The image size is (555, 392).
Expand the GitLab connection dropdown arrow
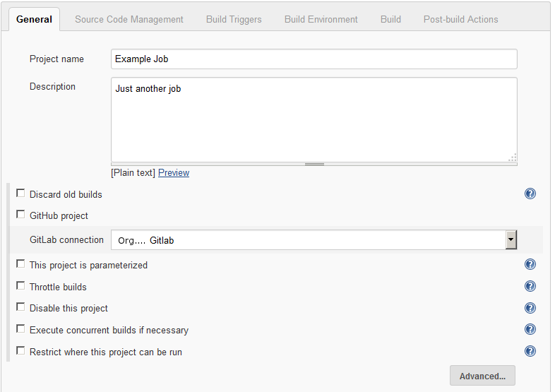coord(511,239)
